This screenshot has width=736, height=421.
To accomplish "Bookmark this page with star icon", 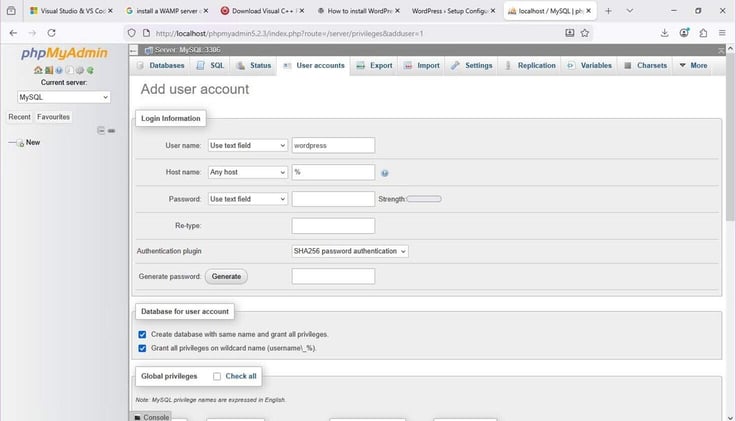I will [585, 33].
